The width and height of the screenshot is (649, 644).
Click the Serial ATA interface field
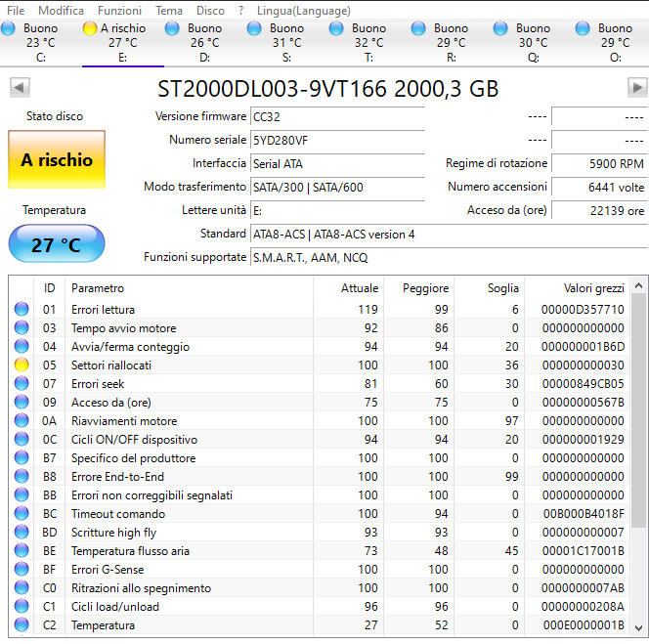click(x=338, y=164)
